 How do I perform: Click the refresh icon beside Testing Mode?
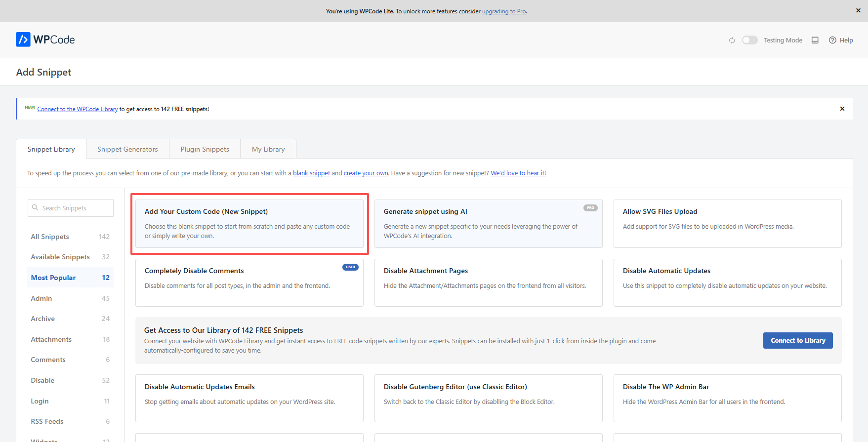click(x=732, y=40)
